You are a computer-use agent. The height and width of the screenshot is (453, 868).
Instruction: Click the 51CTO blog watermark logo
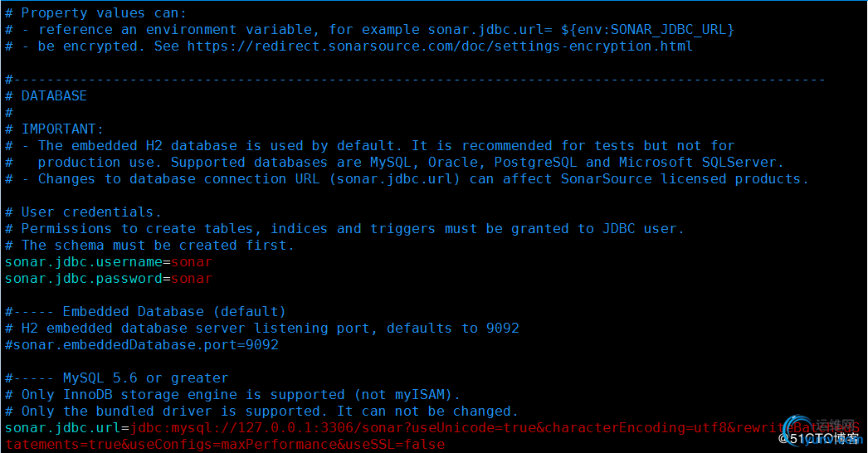821,432
